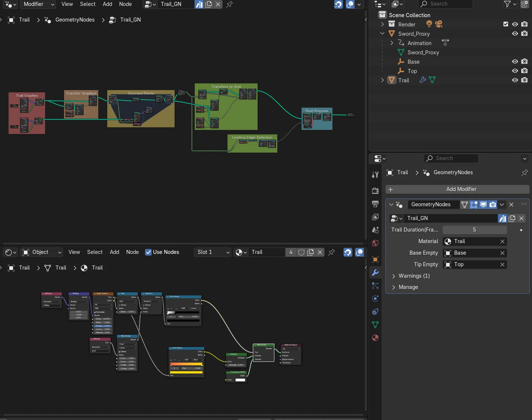This screenshot has height=420, width=532.
Task: Click the Trail Duration value field
Action: coord(474,230)
